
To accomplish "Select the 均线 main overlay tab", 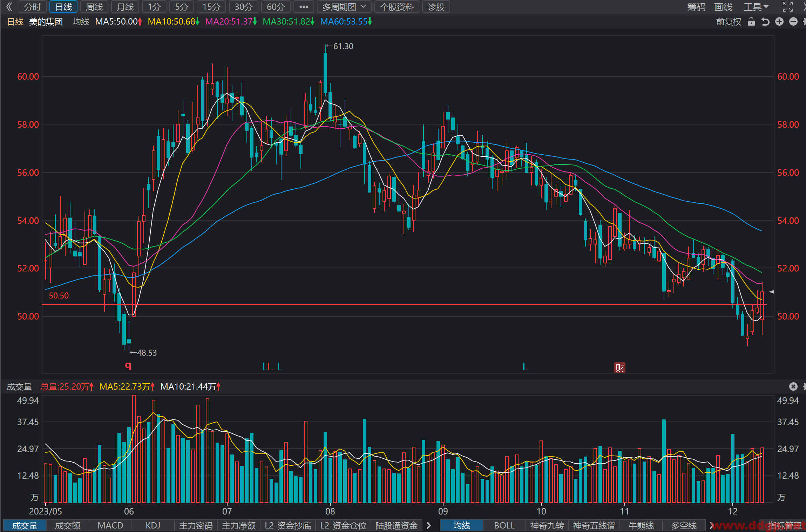I will tap(461, 525).
